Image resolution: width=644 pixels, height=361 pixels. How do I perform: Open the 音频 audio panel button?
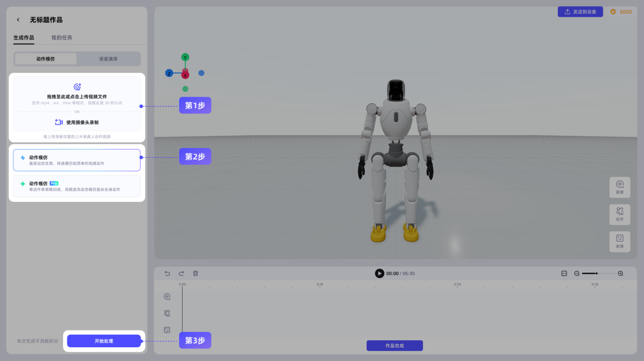pos(620,187)
